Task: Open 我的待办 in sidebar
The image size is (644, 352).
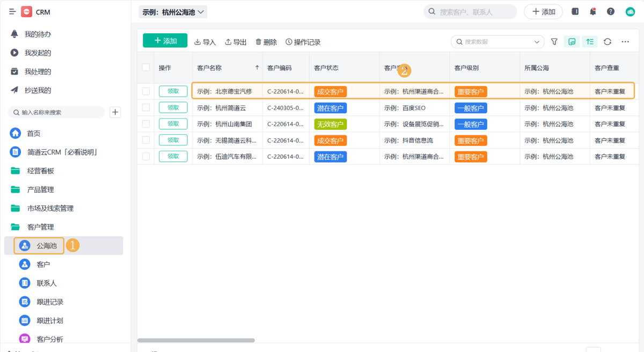Action: click(x=38, y=34)
